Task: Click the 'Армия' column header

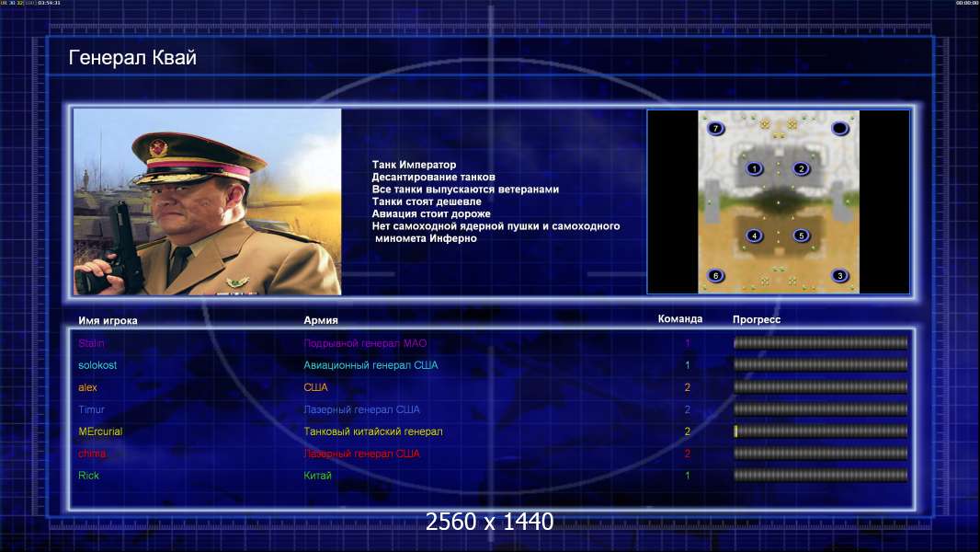Action: click(321, 320)
